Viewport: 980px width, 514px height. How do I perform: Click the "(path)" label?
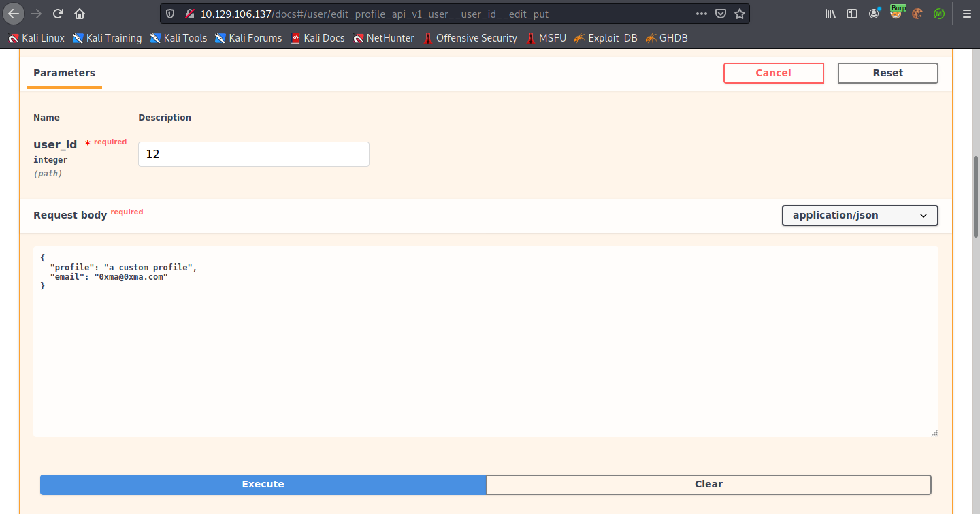[48, 174]
